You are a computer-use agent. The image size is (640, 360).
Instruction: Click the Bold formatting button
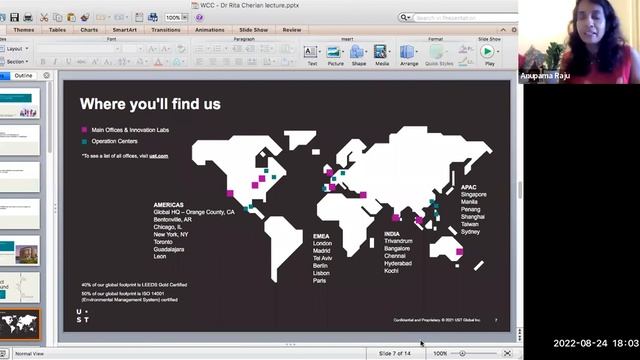42,62
